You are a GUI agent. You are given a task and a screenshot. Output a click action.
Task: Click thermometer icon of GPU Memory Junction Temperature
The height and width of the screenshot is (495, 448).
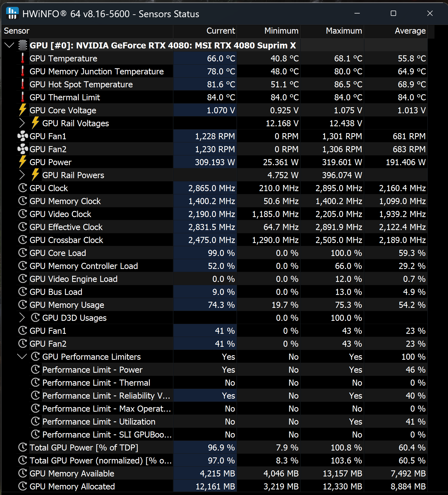(23, 71)
